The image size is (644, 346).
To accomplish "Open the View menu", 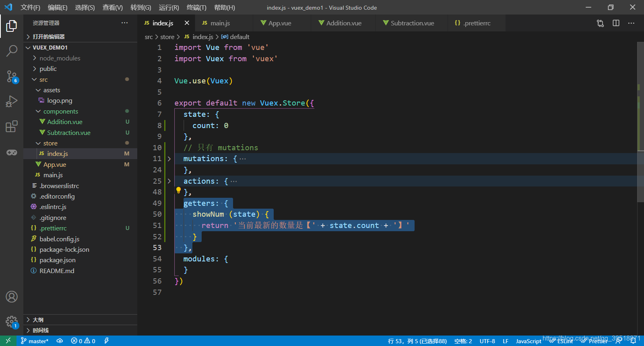I will coord(113,7).
